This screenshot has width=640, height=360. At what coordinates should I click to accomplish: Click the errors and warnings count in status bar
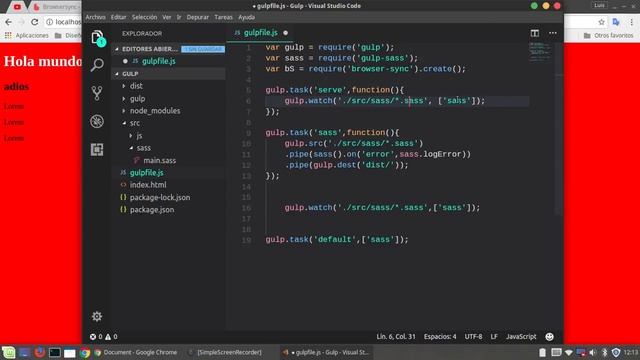tap(104, 337)
